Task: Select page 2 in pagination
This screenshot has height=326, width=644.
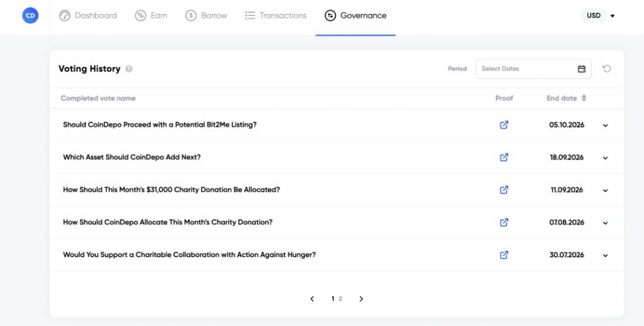Action: click(340, 299)
